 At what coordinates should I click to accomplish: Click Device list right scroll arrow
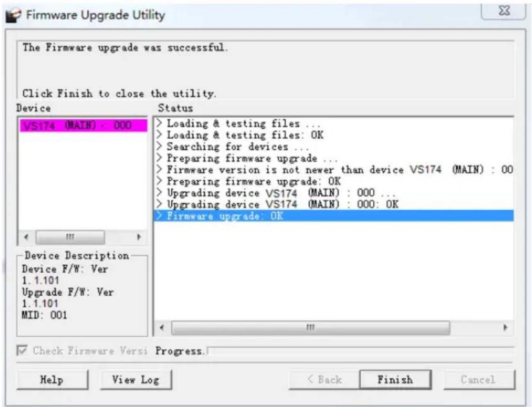(139, 237)
